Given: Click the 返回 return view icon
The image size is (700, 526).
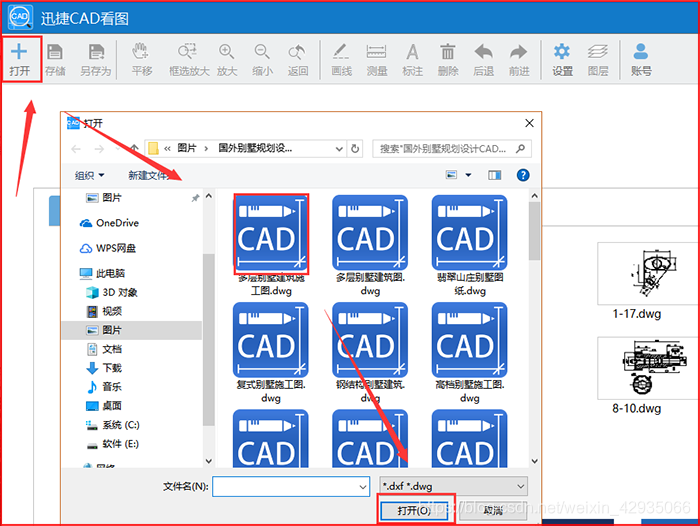Looking at the screenshot, I should tap(297, 59).
